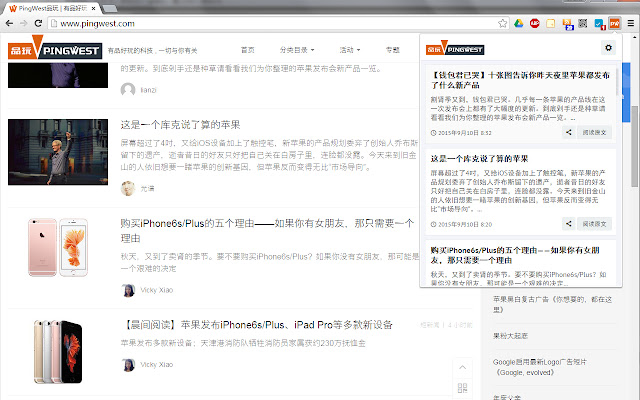Click PingWest logo in the extension popup
Screen dimensions: 640x400
(x=455, y=49)
